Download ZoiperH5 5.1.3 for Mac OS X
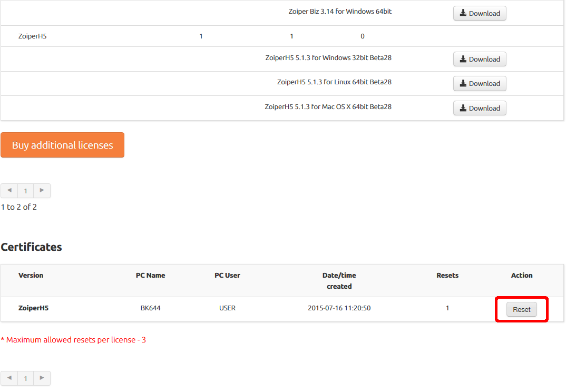The width and height of the screenshot is (566, 392). tap(480, 108)
